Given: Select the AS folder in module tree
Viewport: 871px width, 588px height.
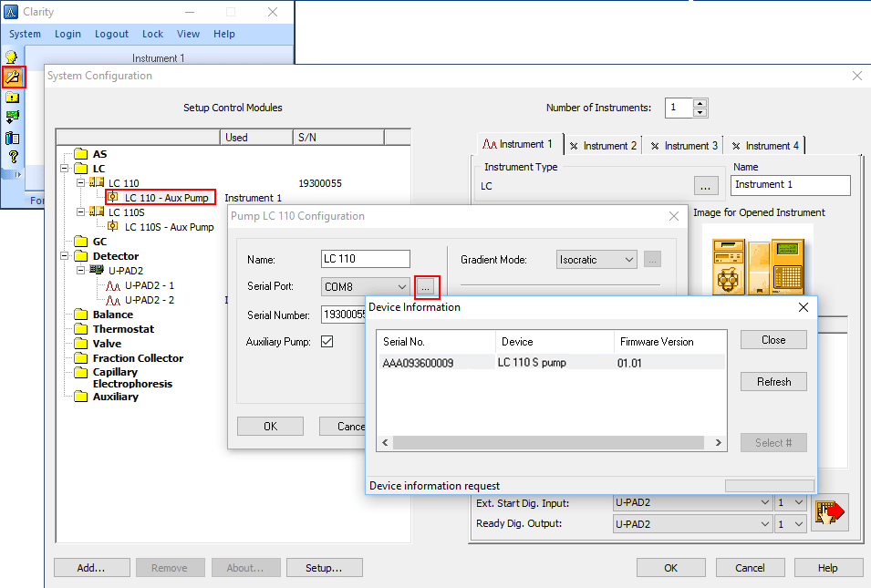Looking at the screenshot, I should [90, 154].
